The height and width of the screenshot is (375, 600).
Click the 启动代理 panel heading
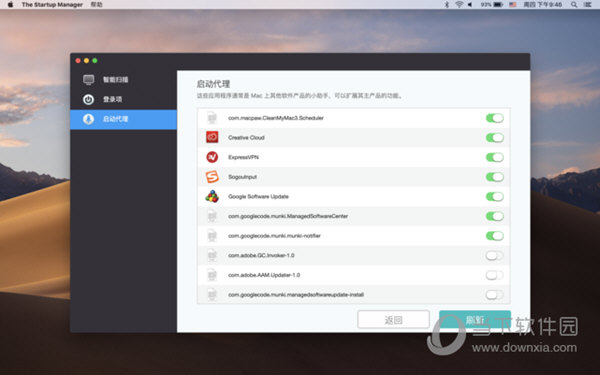point(213,84)
